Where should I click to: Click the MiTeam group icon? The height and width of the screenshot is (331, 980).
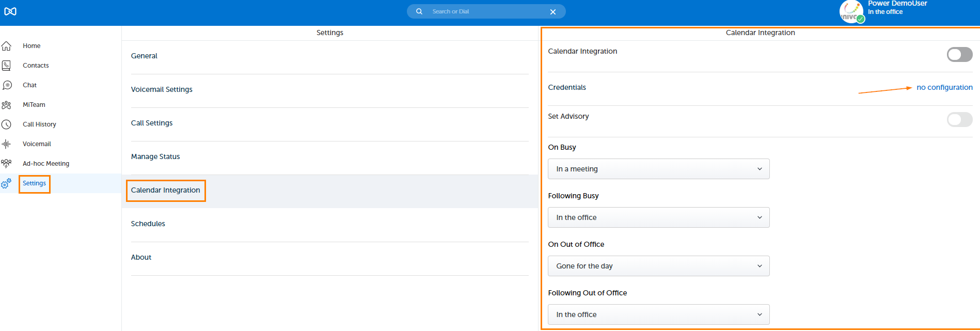6,105
